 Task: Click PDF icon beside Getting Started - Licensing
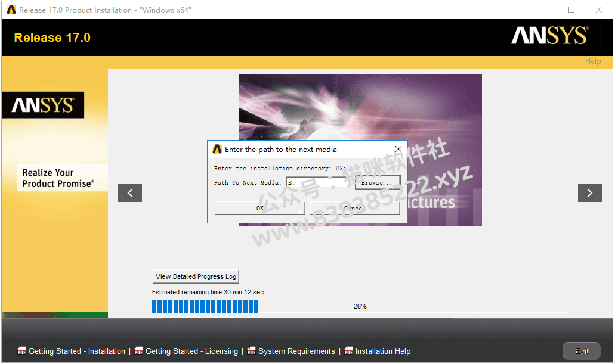click(138, 351)
